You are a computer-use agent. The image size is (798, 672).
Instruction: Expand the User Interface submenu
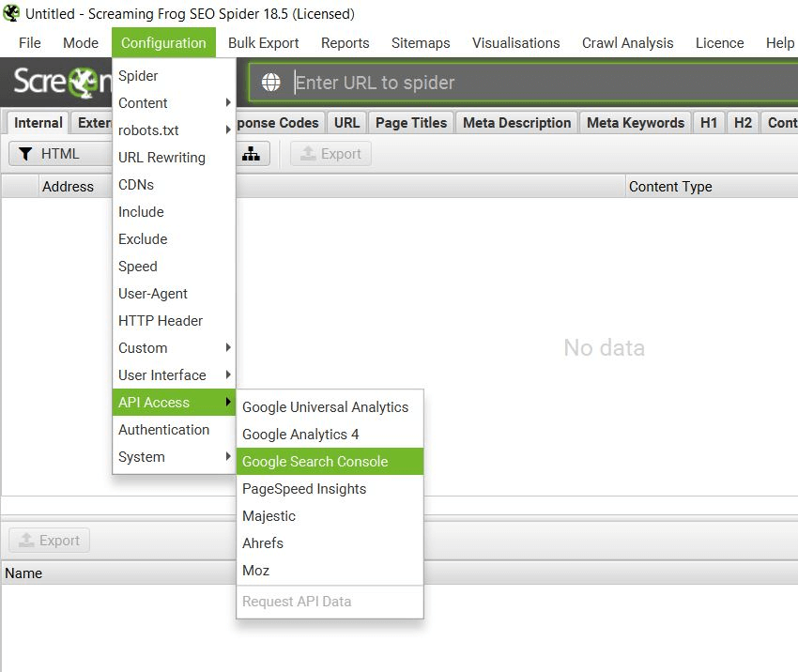[174, 374]
